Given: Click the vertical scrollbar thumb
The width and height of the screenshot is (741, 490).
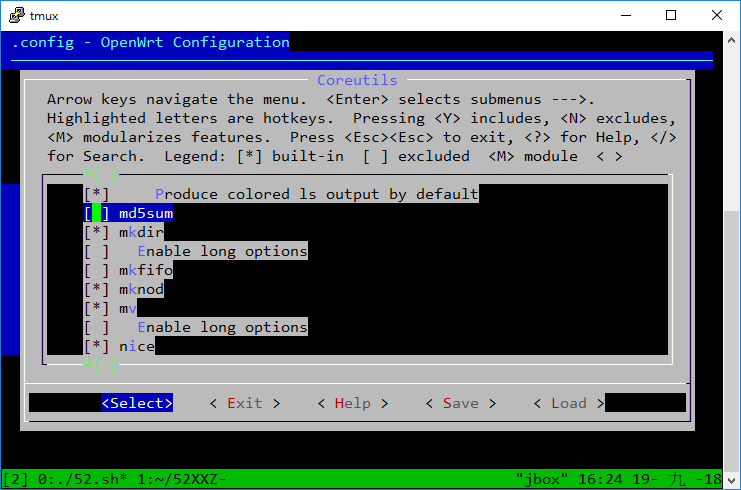Looking at the screenshot, I should click(732, 340).
